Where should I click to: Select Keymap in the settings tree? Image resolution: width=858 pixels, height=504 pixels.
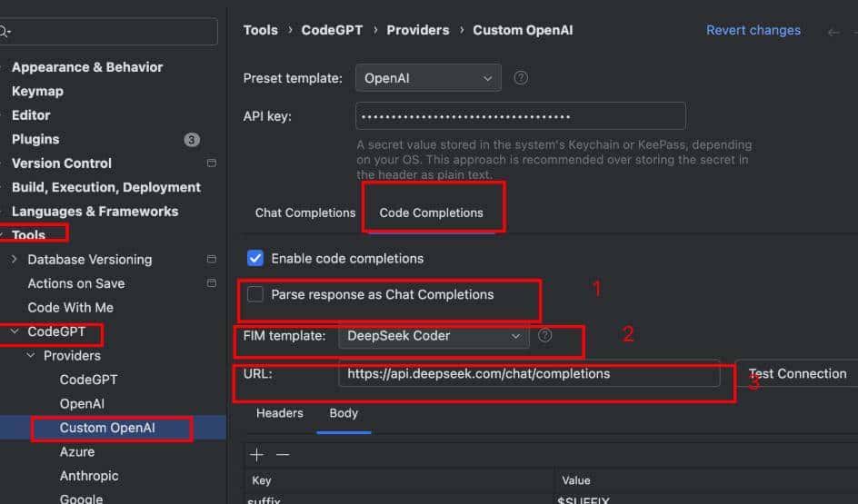point(37,92)
